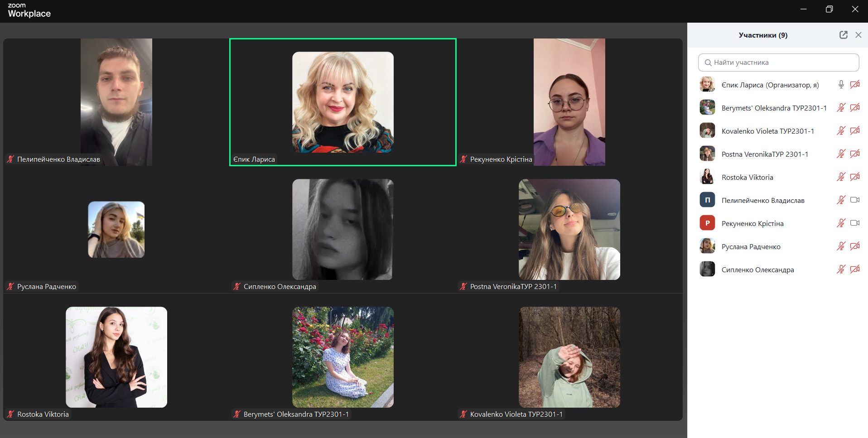Click the name "Berymets' Oleksandra ТУР2301-1" in list

(774, 108)
